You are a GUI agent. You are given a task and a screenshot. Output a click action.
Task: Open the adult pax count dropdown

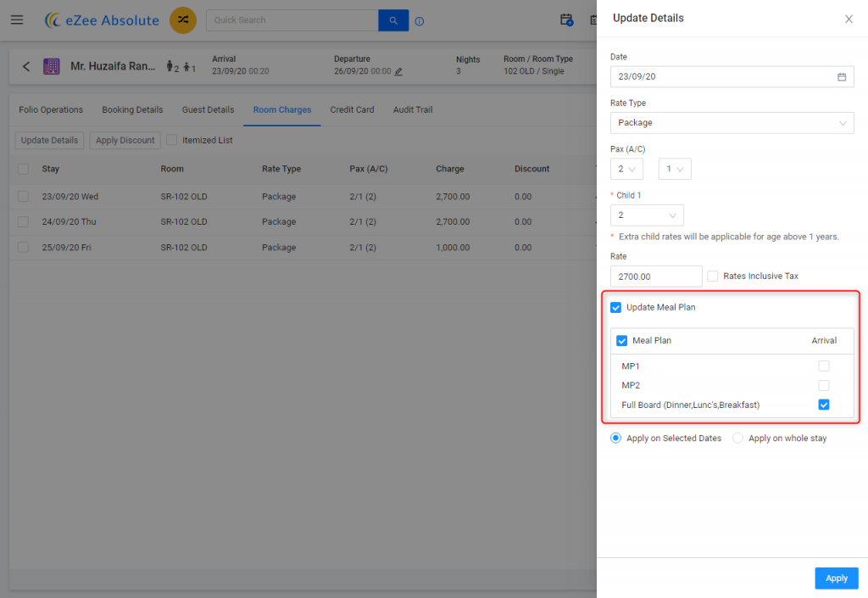pos(626,169)
